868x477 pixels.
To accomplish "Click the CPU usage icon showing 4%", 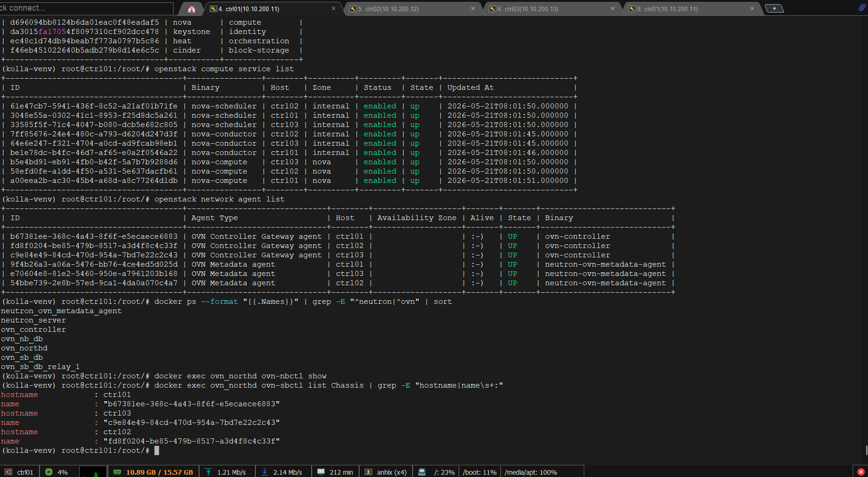I will click(x=49, y=472).
